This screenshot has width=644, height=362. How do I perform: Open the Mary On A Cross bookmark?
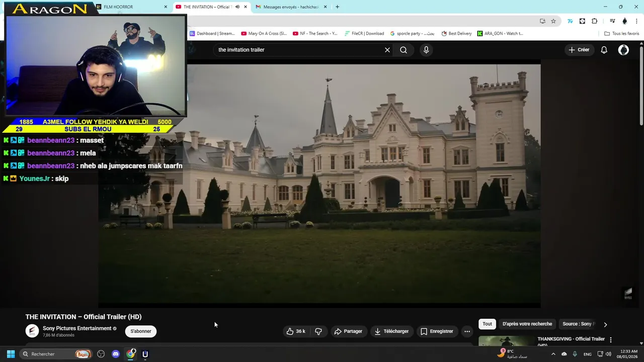pyautogui.click(x=264, y=34)
